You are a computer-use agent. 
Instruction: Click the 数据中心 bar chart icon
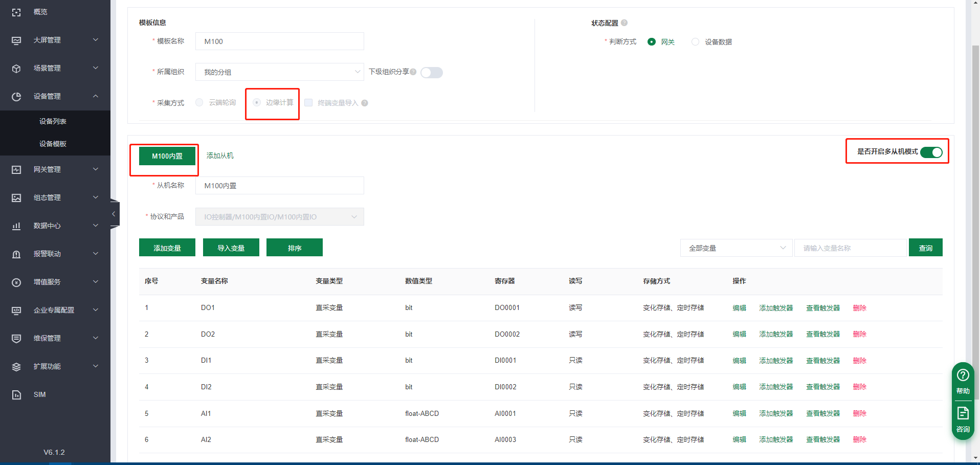16,226
